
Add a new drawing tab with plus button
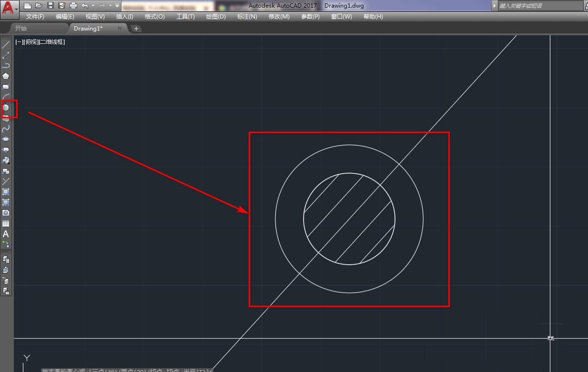click(x=136, y=29)
